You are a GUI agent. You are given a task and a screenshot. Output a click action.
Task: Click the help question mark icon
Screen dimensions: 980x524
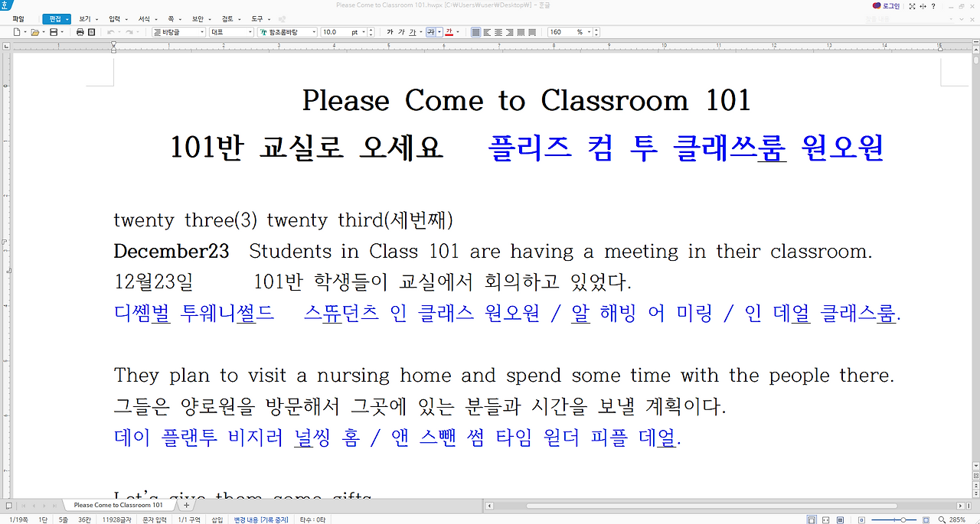(933, 5)
